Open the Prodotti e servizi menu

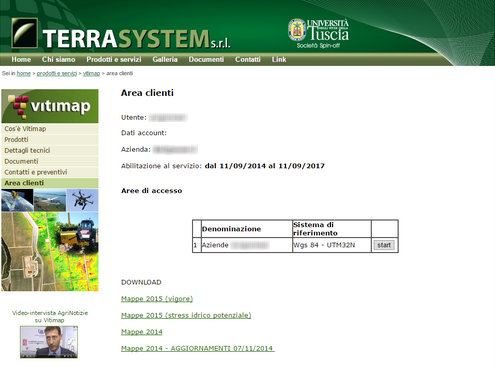click(x=114, y=59)
